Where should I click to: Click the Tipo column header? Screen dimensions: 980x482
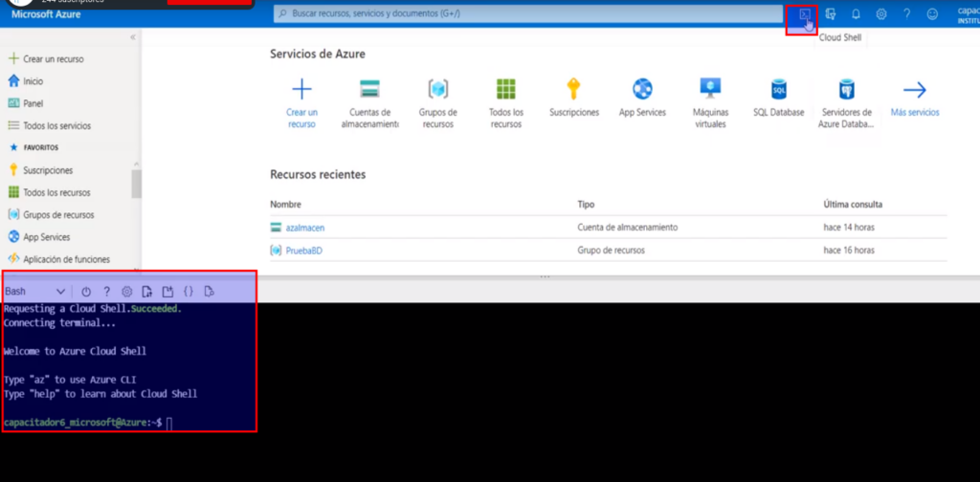point(586,205)
